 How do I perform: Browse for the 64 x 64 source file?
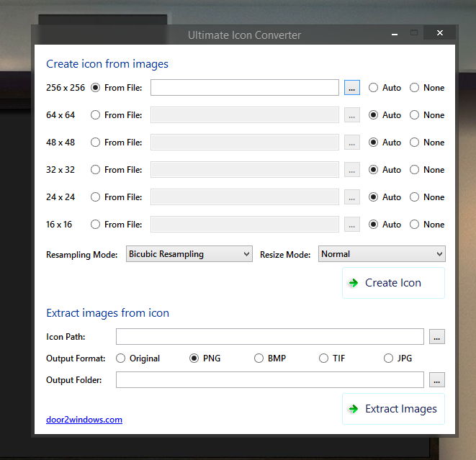coord(352,115)
